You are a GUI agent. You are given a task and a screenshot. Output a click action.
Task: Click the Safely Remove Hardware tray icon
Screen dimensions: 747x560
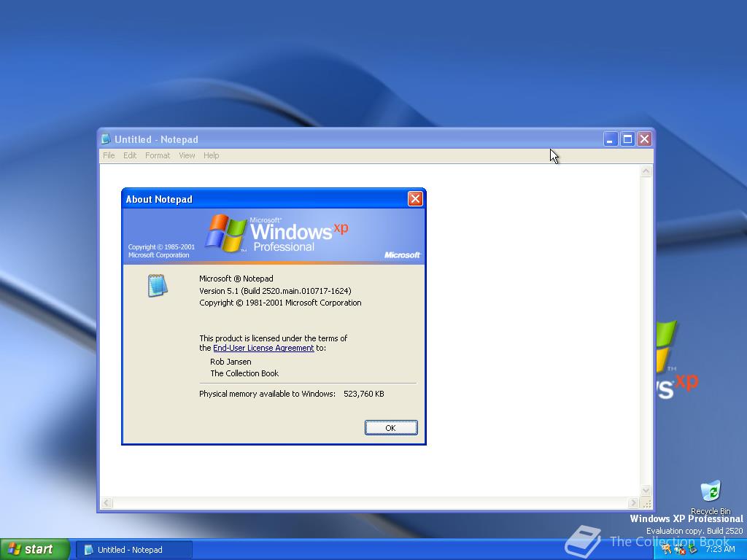692,550
